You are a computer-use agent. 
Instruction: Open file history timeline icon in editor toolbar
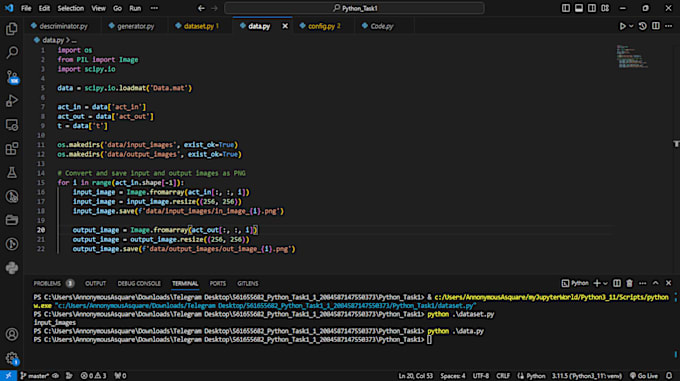[643, 26]
